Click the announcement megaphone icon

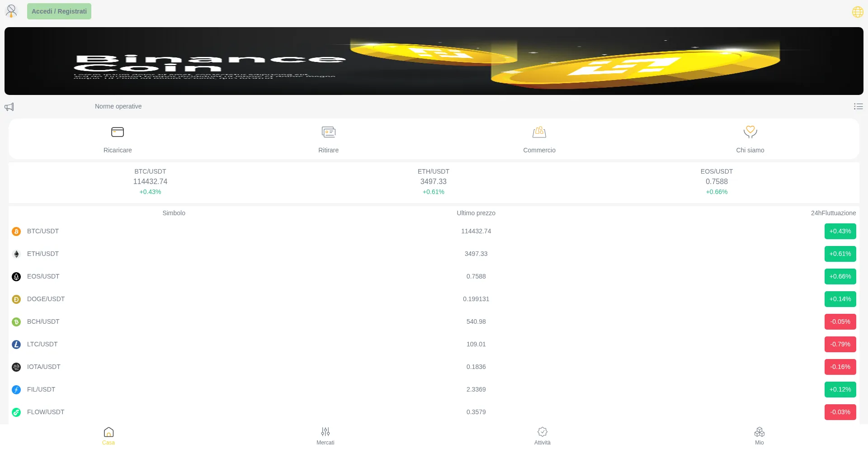9,107
